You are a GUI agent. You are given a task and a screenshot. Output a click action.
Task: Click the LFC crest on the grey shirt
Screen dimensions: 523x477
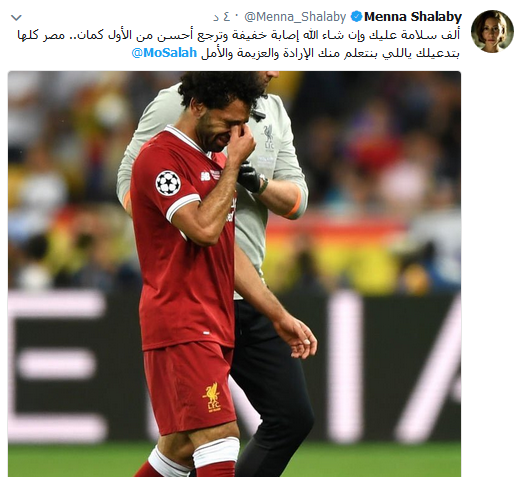[269, 137]
